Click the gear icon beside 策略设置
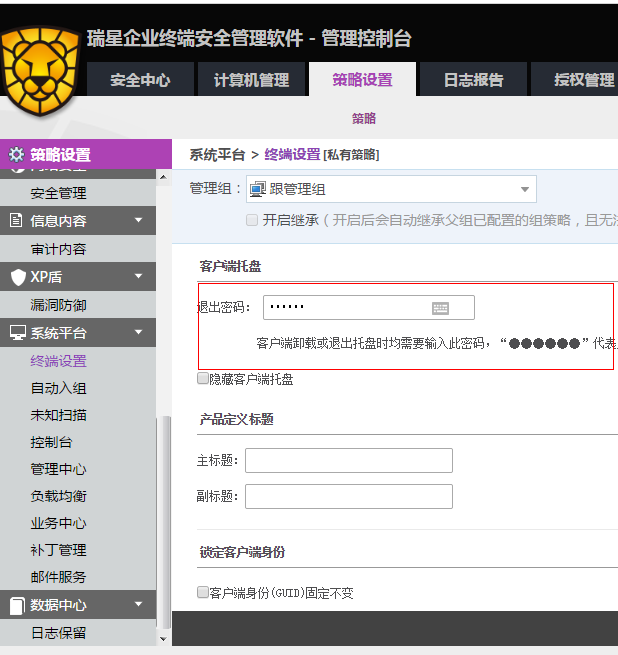 [x=16, y=155]
